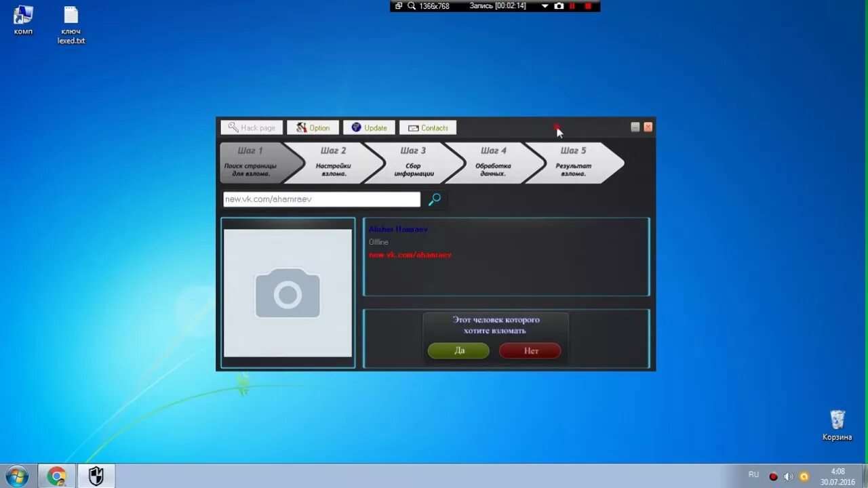Minimize the app window
The image size is (868, 488).
pos(635,127)
